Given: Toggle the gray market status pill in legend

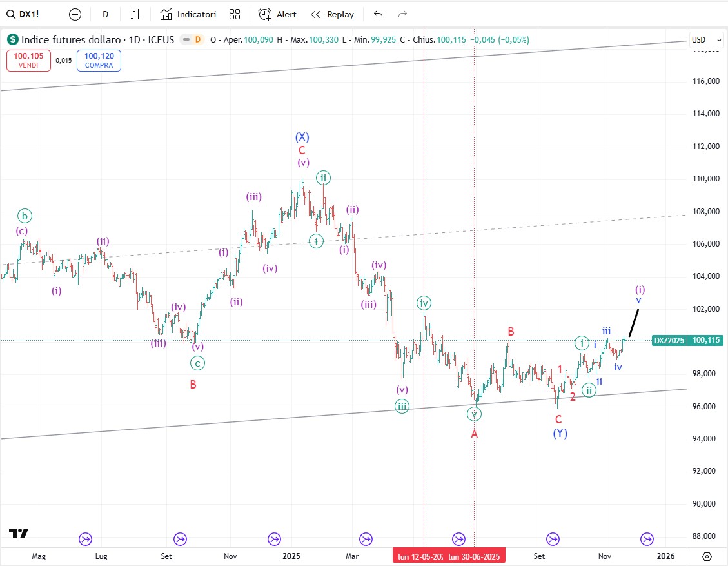Looking at the screenshot, I should (x=186, y=40).
